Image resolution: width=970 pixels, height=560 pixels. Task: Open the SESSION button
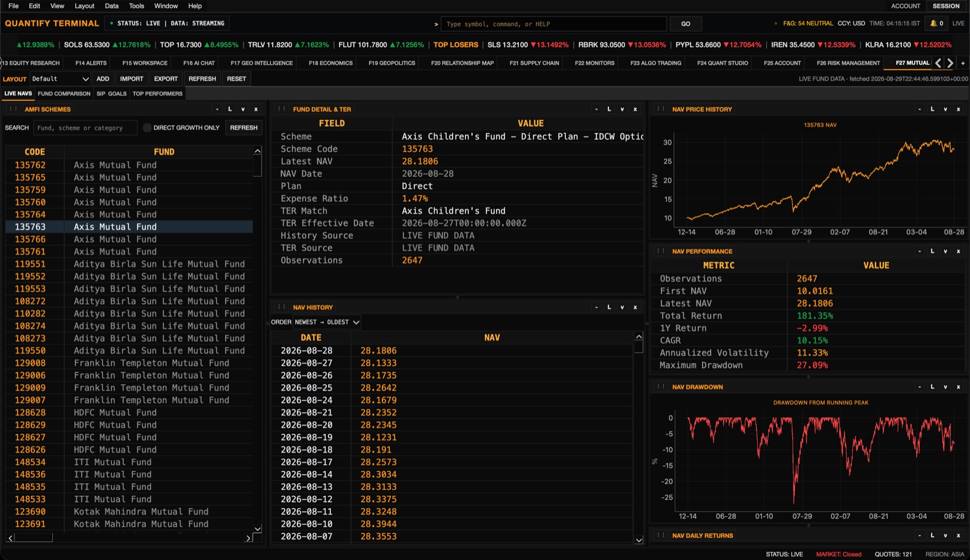click(x=946, y=6)
